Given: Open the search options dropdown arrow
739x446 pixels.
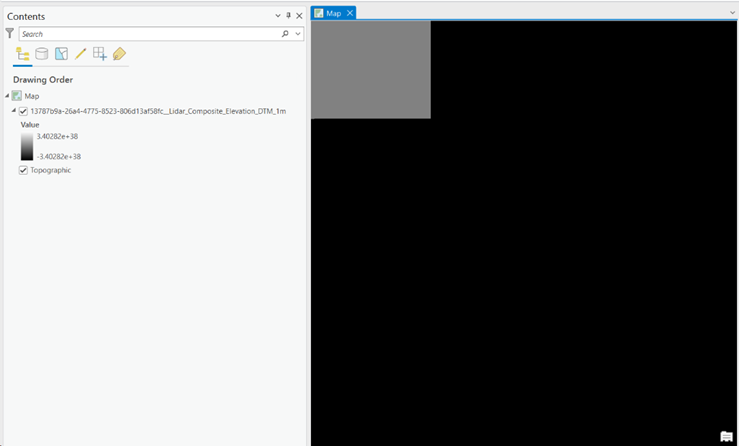Looking at the screenshot, I should [x=297, y=34].
